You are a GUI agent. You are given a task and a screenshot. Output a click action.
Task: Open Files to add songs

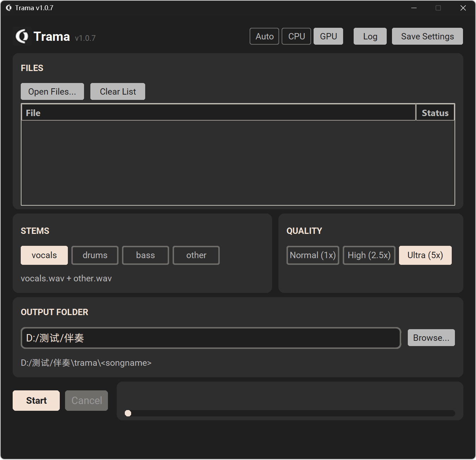[x=52, y=91]
